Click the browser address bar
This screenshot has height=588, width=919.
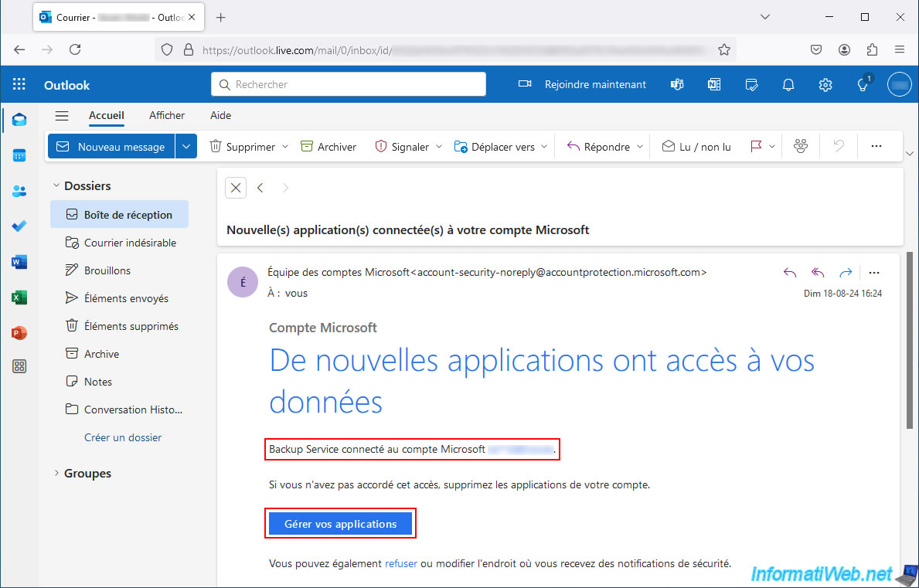click(445, 49)
